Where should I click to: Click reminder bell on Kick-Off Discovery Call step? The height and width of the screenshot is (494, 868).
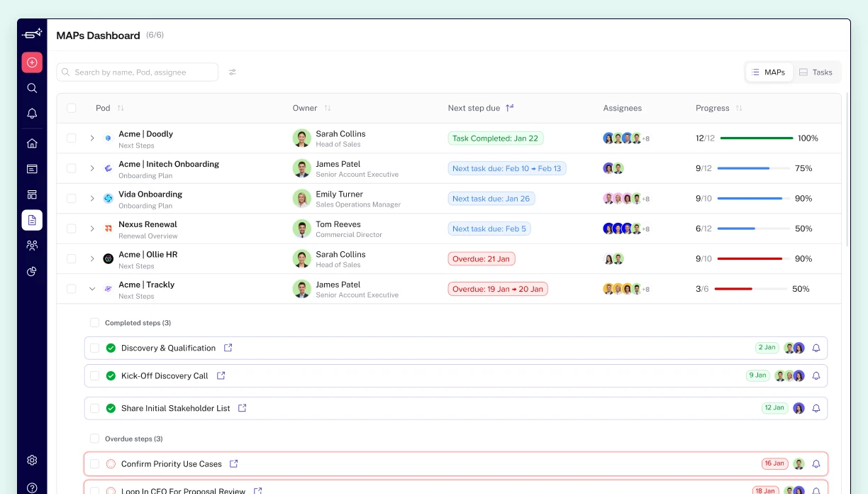[816, 375]
